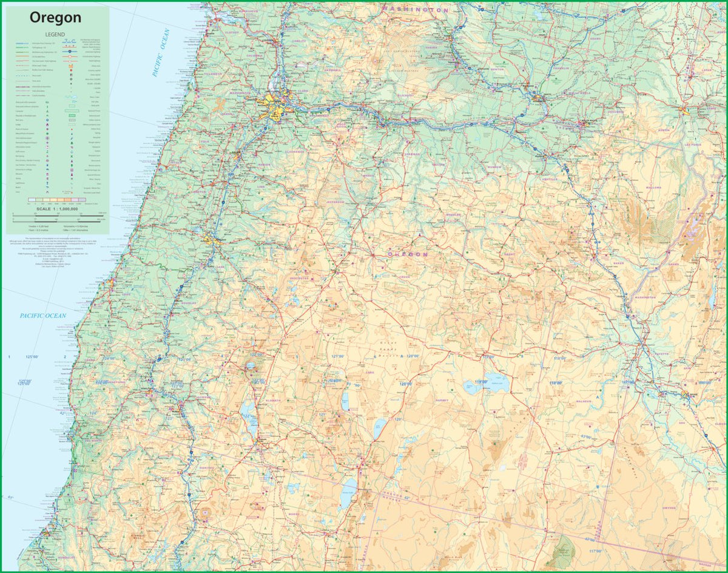Image resolution: width=728 pixels, height=573 pixels.
Task: Click the large "Oregon" map title
Action: [x=55, y=18]
